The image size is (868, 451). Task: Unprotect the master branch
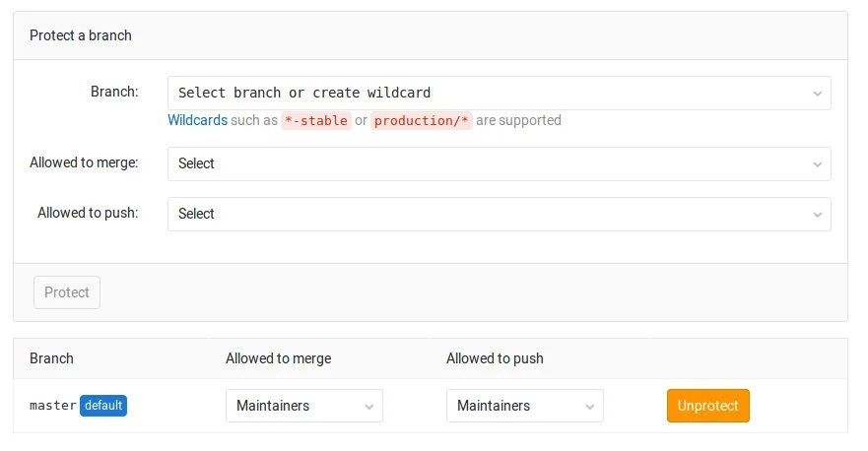click(707, 406)
